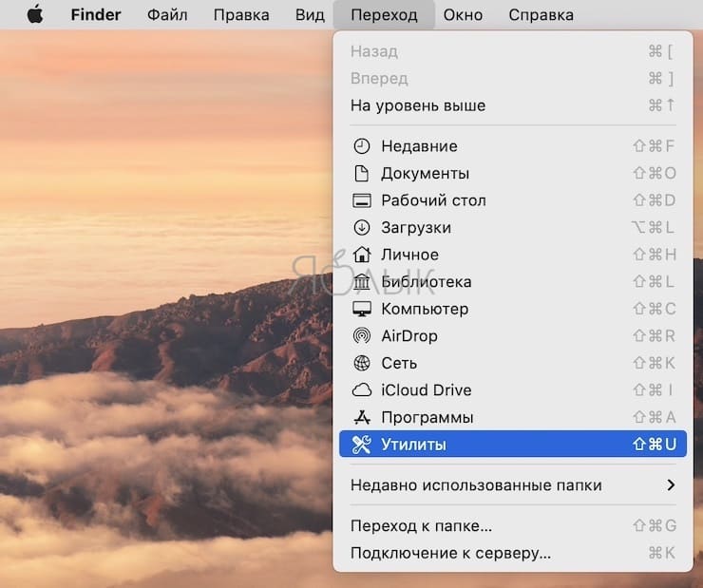Open the Справка menu

pyautogui.click(x=541, y=15)
